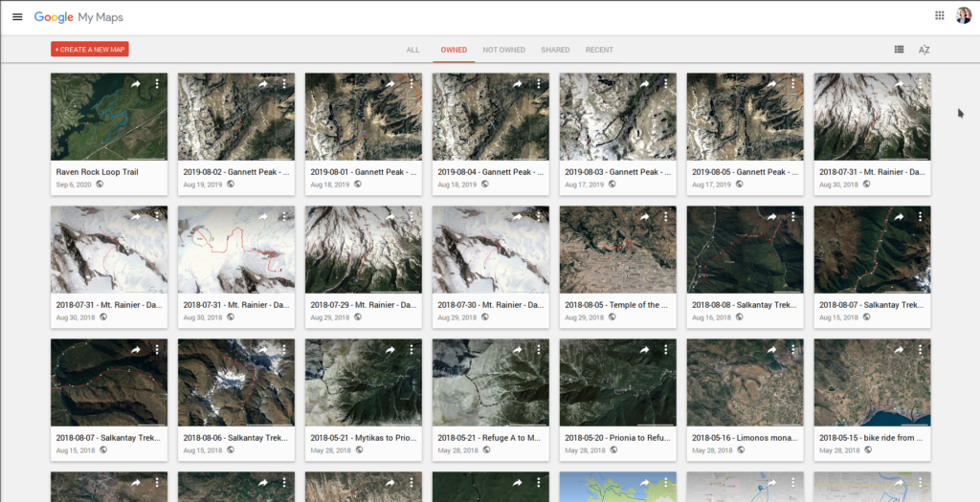Share the 2019-08-01 Gannett Peak map
The width and height of the screenshot is (980, 502).
click(390, 84)
